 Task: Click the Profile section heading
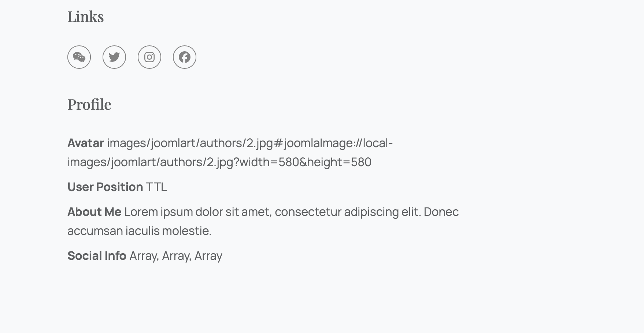(89, 104)
